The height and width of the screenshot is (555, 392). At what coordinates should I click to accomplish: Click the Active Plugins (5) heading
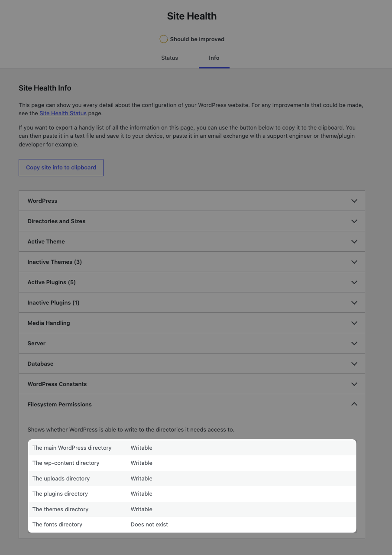pyautogui.click(x=52, y=282)
